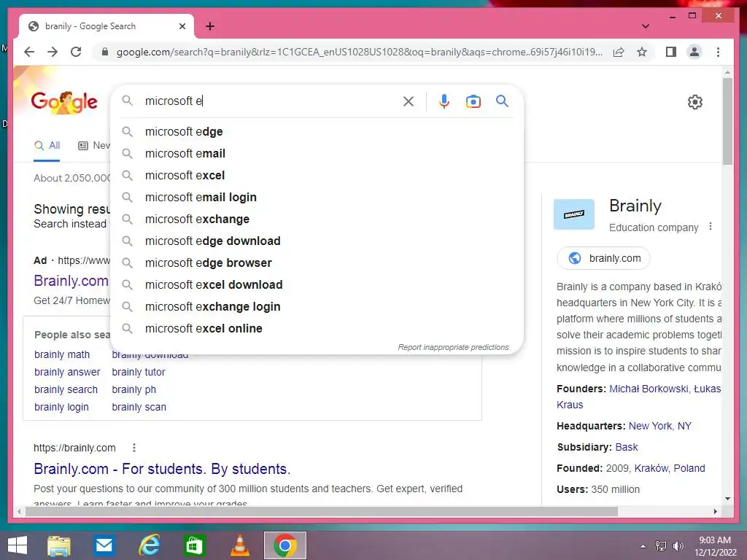
Task: Open taskbar clock showing 9:03 AM
Action: [x=715, y=546]
